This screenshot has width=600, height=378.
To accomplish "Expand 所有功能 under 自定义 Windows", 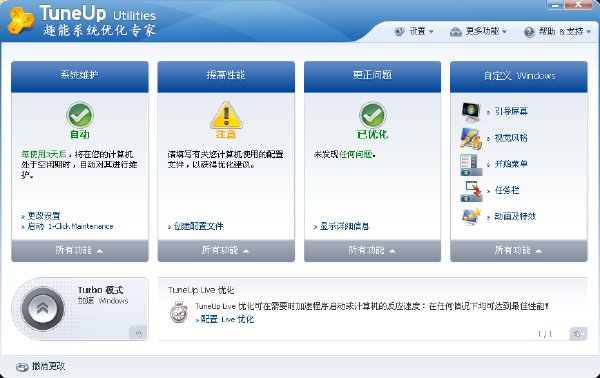I will click(519, 251).
